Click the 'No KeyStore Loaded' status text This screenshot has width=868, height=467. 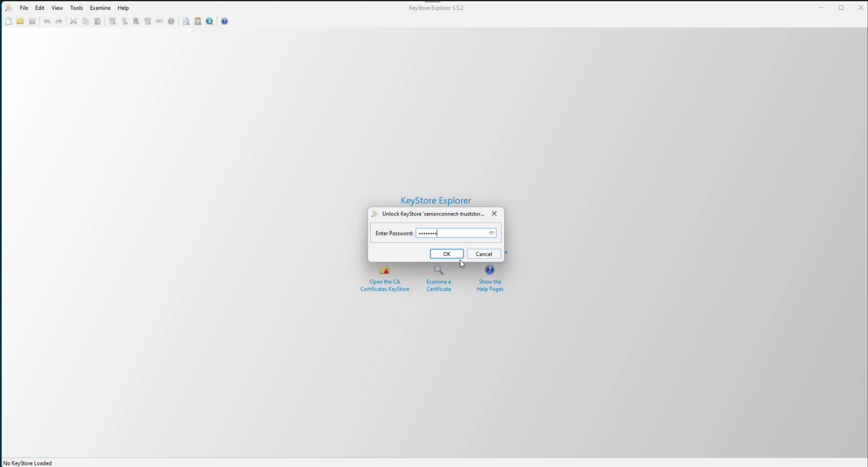(x=27, y=463)
